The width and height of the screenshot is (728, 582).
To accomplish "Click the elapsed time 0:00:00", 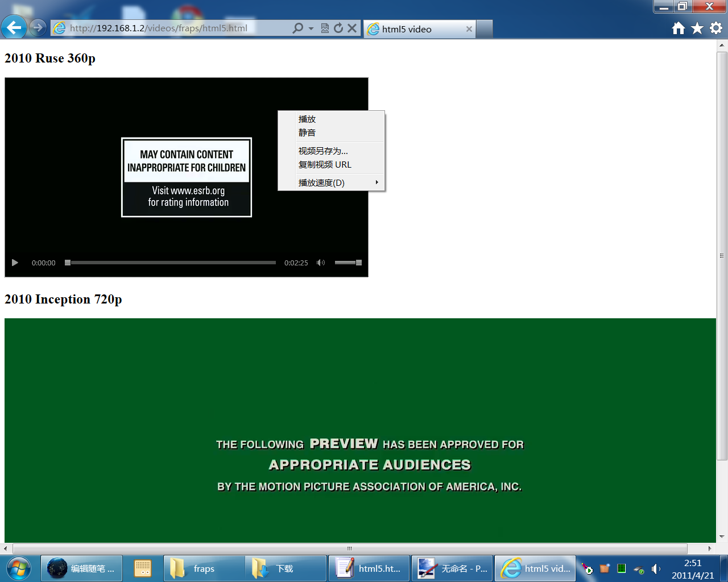I will click(44, 263).
